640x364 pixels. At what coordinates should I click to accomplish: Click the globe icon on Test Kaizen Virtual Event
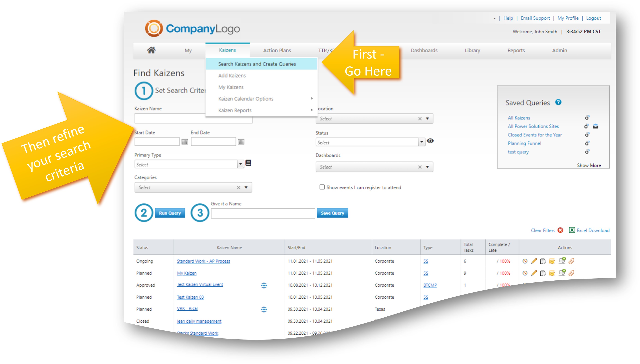click(264, 285)
